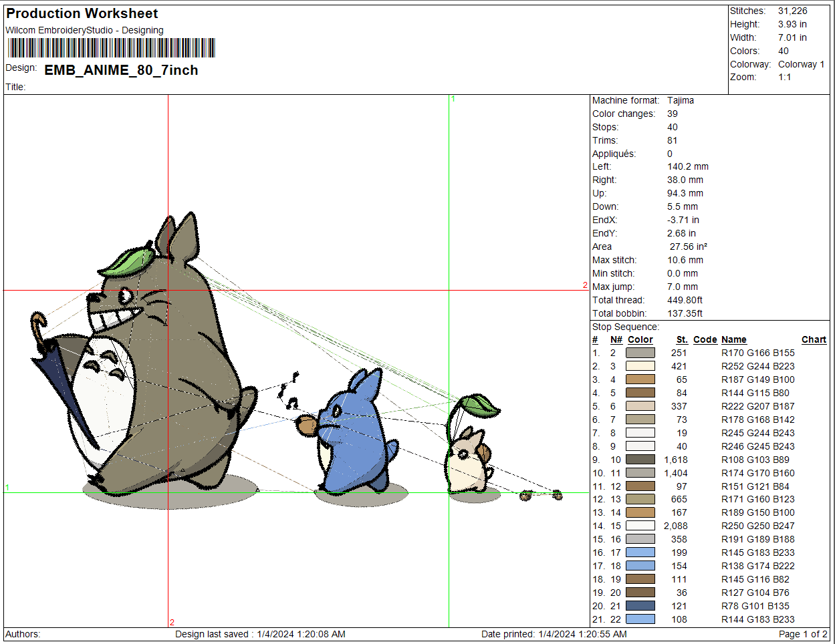Viewport: 835px width, 644px height.
Task: Click the "Name" column header
Action: click(x=733, y=339)
